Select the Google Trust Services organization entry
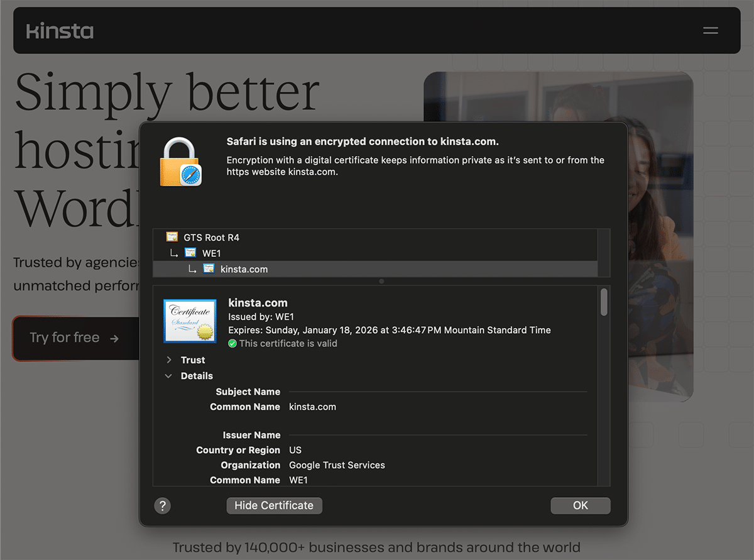754x560 pixels. (337, 465)
